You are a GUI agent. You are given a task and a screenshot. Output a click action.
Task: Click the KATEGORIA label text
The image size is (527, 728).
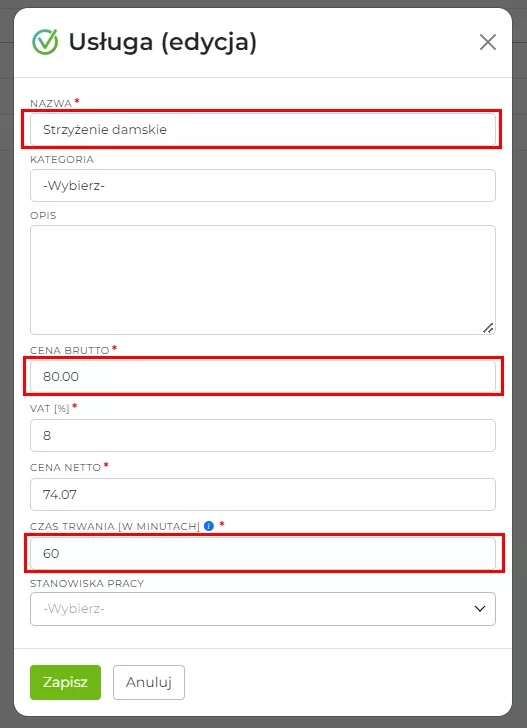pyautogui.click(x=62, y=160)
